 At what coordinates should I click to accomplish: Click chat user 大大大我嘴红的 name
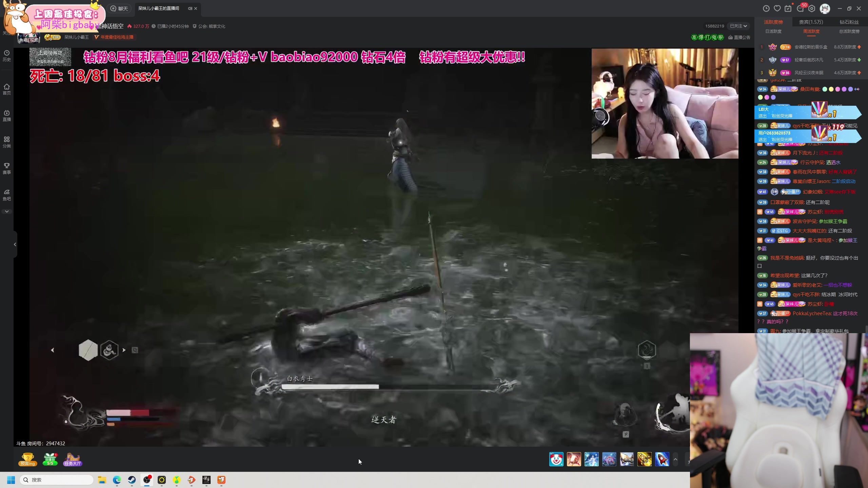[x=809, y=231]
